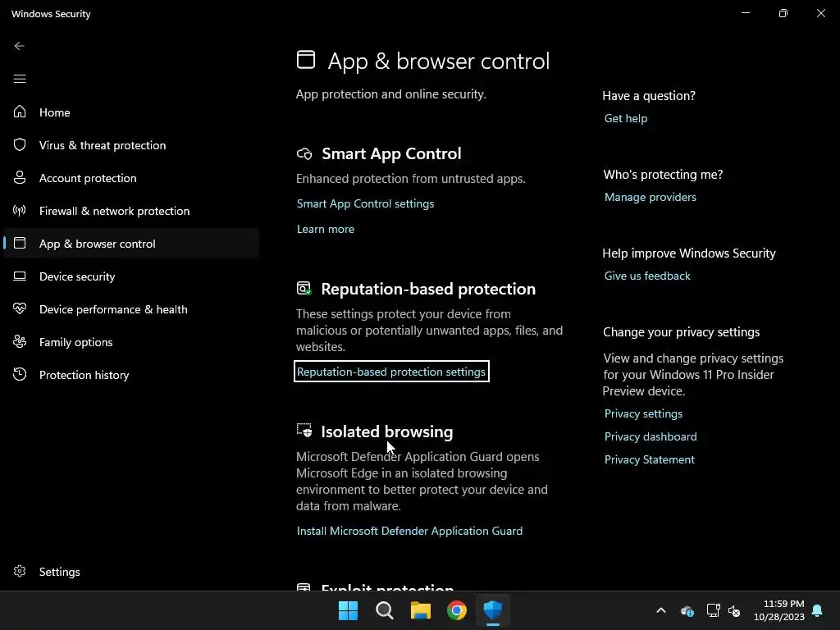View the Privacy Statement link
This screenshot has height=630, width=840.
650,459
